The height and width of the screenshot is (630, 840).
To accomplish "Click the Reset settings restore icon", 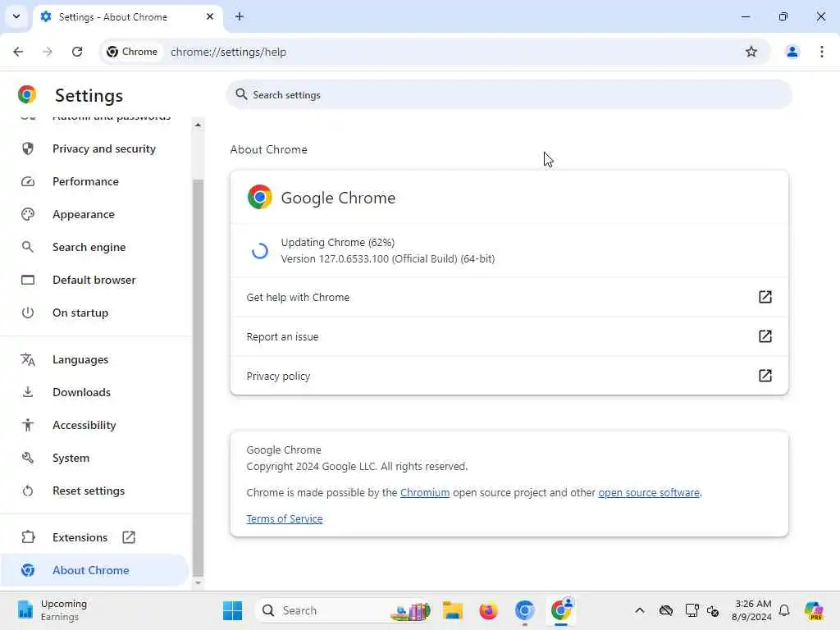I will click(x=28, y=491).
